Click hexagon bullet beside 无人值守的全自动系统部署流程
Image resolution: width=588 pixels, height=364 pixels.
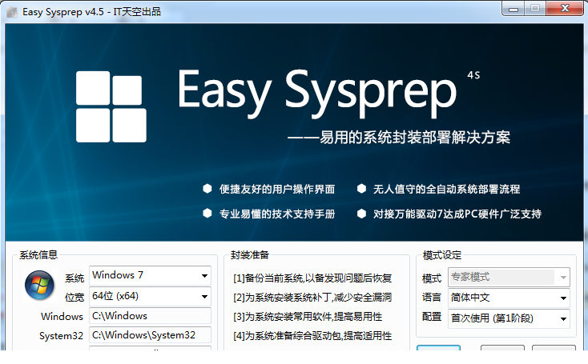361,190
